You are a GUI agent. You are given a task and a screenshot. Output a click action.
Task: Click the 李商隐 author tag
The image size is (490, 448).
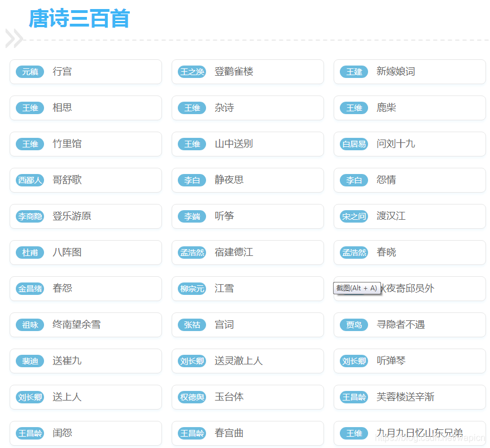(30, 216)
